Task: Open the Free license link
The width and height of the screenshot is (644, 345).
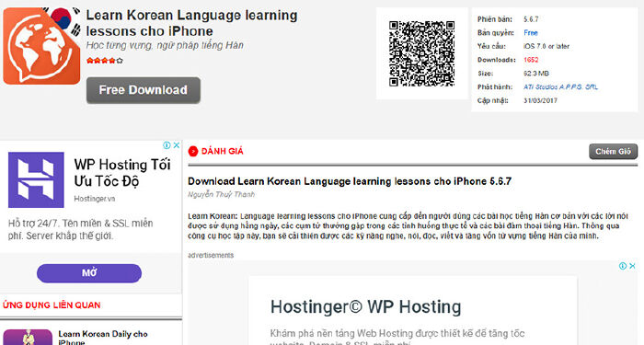Action: pyautogui.click(x=531, y=33)
